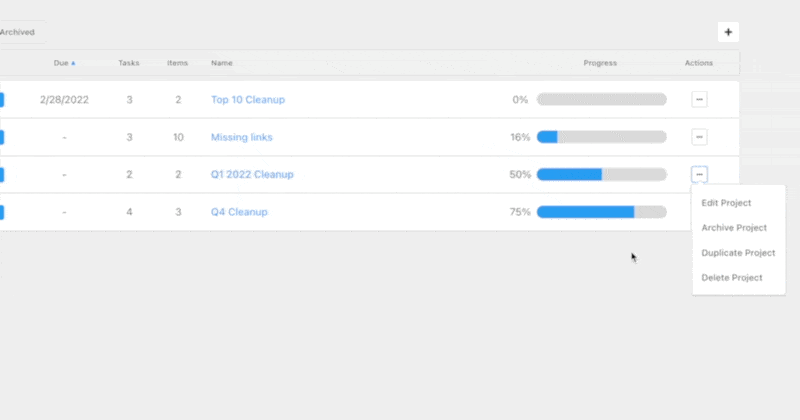
Task: Choose Archive Project from context menu
Action: click(734, 228)
